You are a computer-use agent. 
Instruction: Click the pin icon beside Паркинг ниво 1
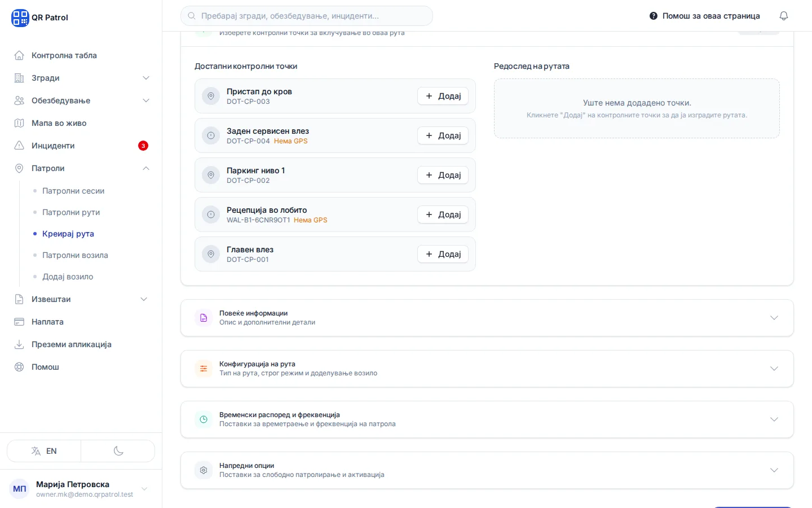pyautogui.click(x=211, y=175)
